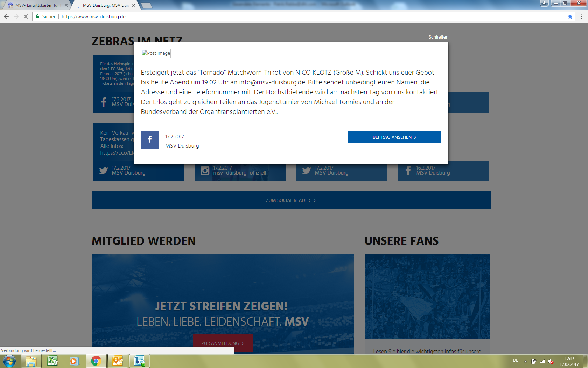Click the DE language indicator

point(516,360)
